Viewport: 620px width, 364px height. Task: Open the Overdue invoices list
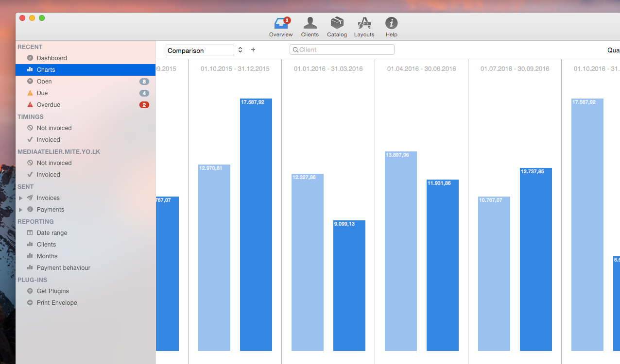(48, 105)
